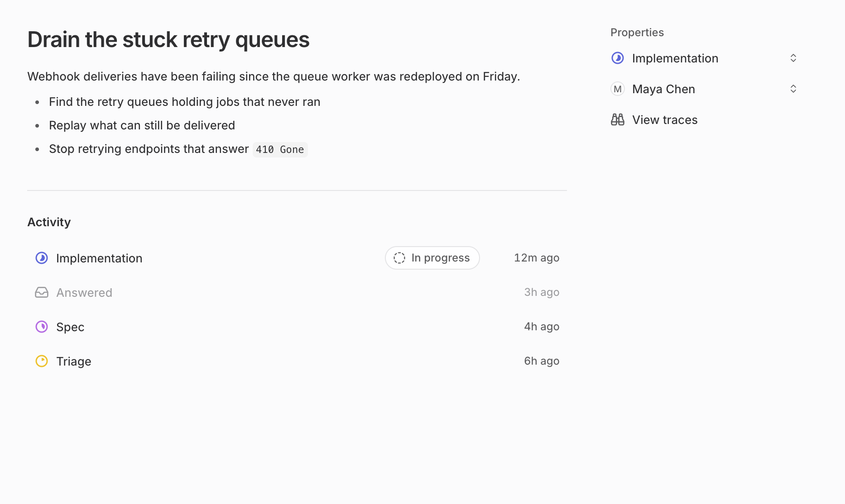Click the binoculars icon beside View traces
The image size is (845, 504).
click(x=618, y=119)
